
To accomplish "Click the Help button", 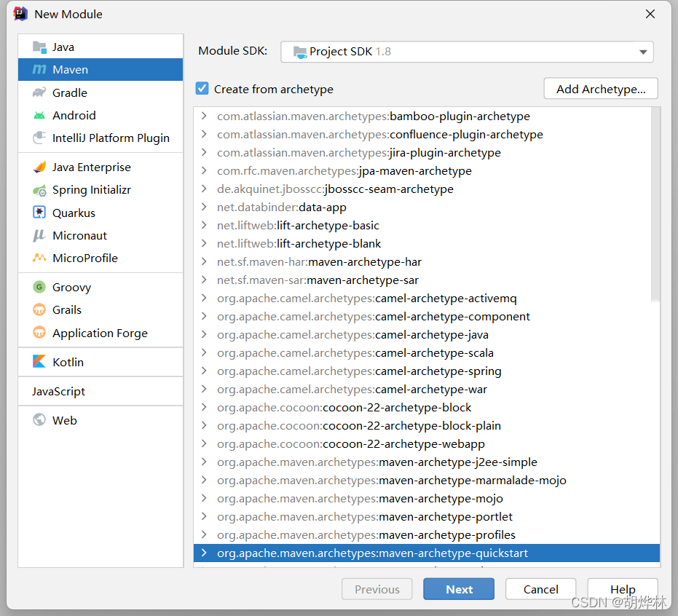I will (623, 589).
